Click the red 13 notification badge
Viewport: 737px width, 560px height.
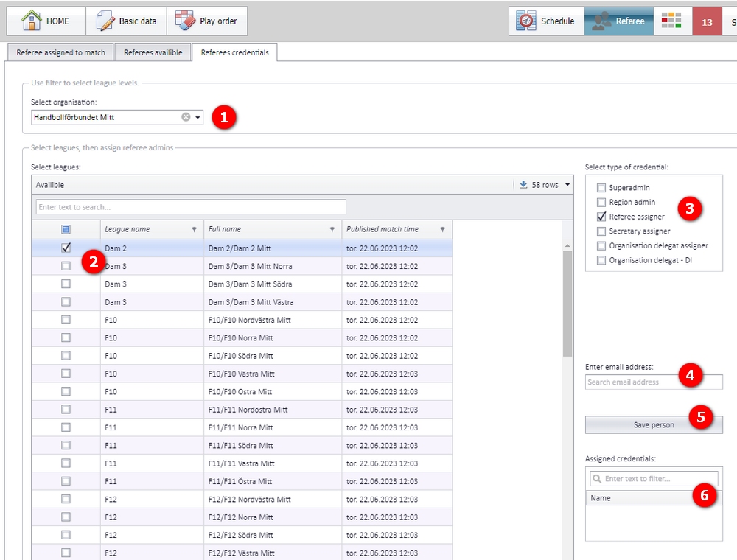[x=707, y=21]
